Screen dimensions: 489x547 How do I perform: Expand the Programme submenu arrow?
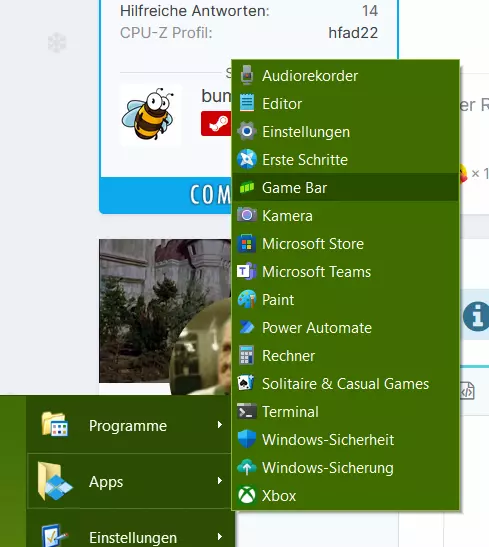click(219, 425)
